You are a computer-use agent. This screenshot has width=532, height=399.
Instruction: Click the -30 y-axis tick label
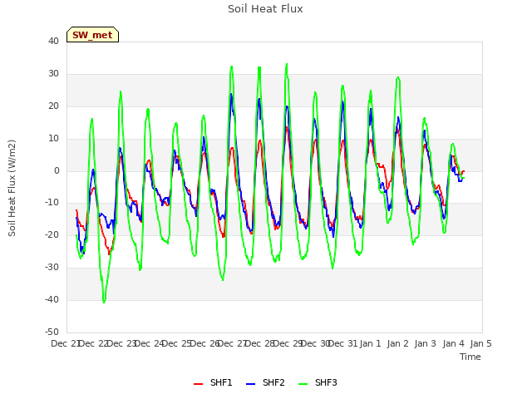52,268
